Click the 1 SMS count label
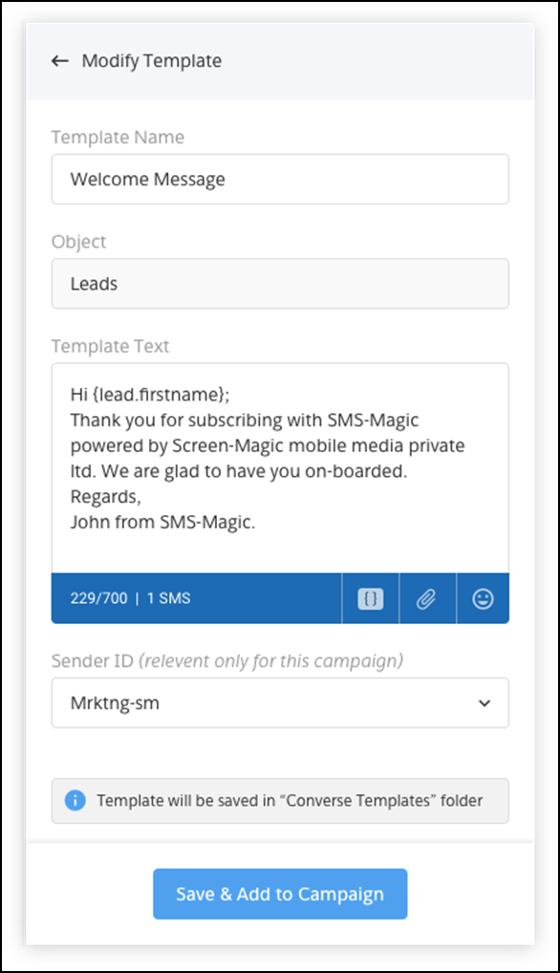 tap(169, 599)
